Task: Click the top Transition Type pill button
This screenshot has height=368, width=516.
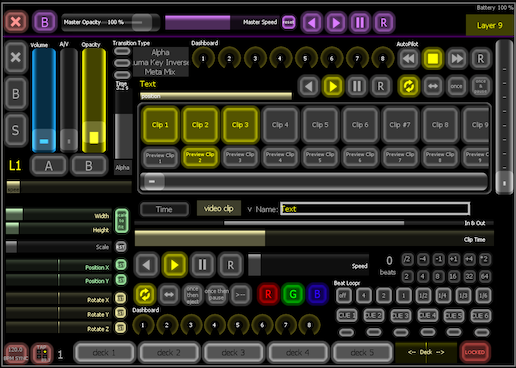Action: click(x=122, y=51)
